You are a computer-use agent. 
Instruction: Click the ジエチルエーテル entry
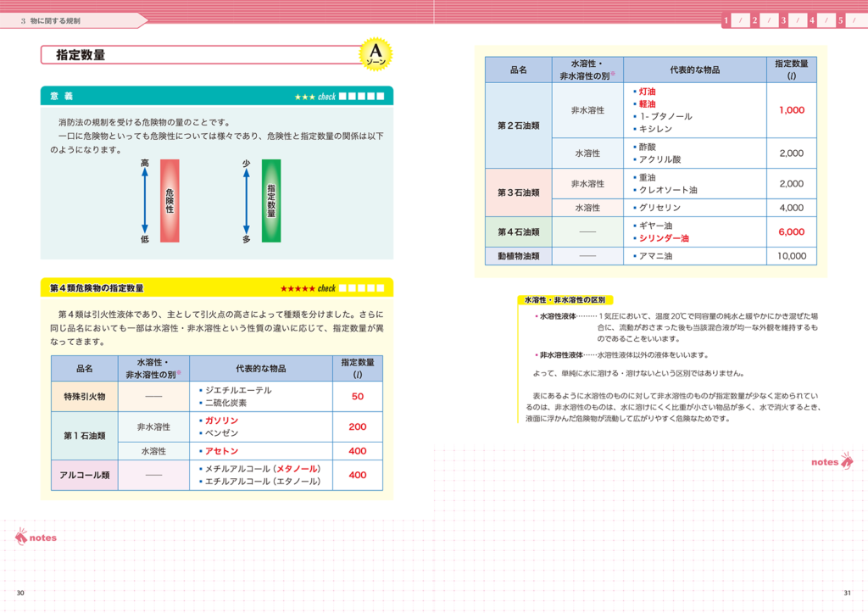(238, 390)
